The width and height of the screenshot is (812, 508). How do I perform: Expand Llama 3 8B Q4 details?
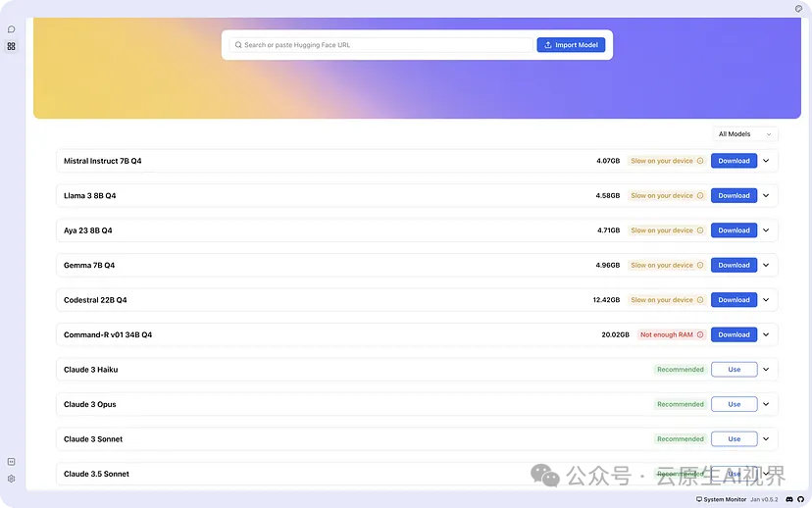coord(766,196)
